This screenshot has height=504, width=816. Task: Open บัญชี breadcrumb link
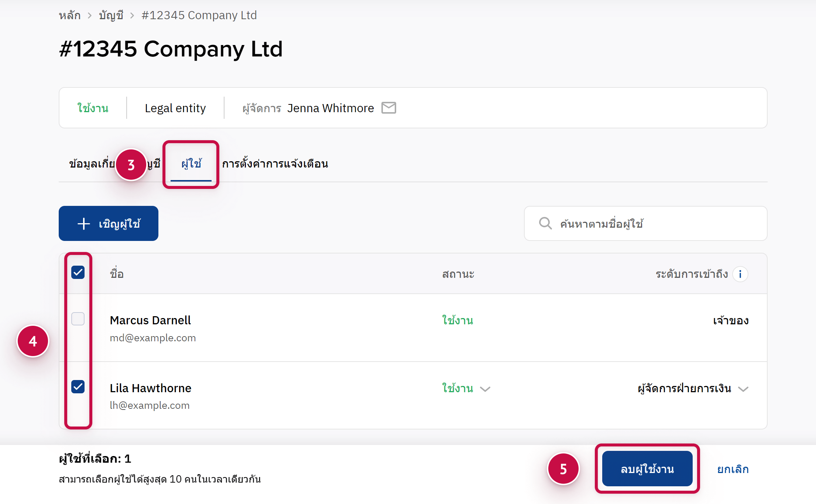111,15
